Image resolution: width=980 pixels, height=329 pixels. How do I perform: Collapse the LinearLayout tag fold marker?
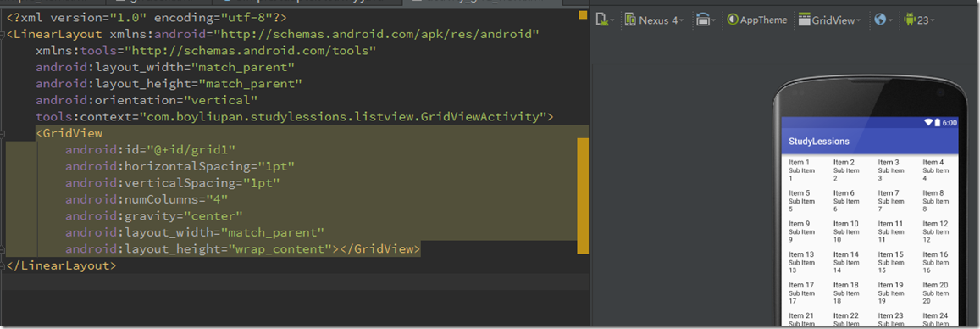coord(3,35)
